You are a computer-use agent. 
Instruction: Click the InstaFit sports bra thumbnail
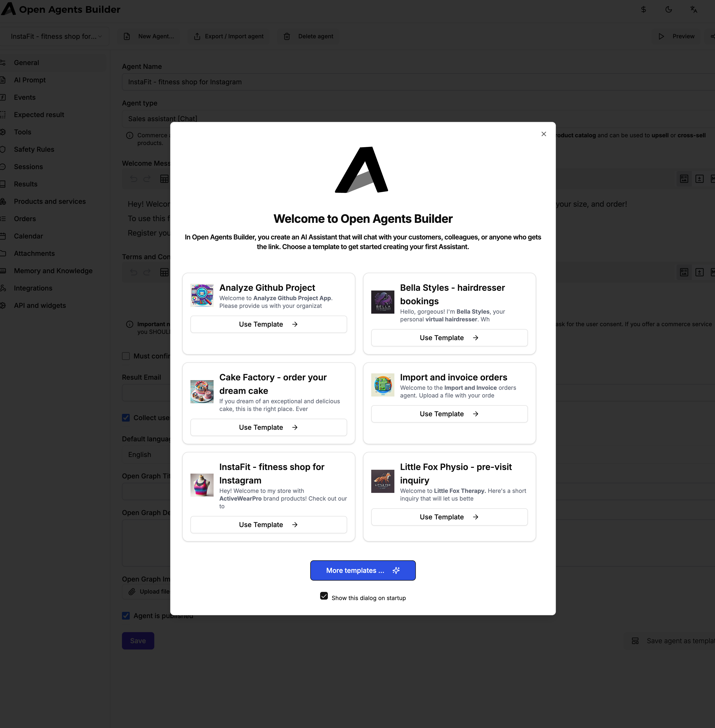click(x=202, y=485)
